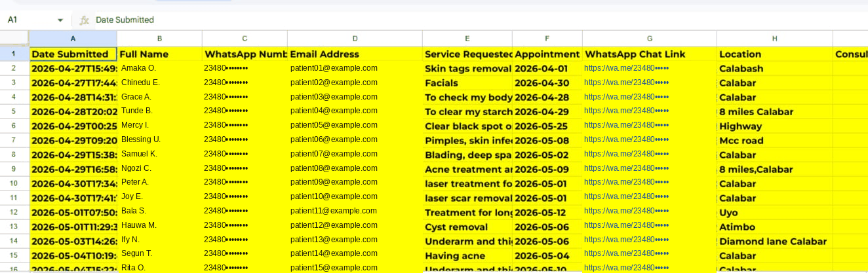The width and height of the screenshot is (868, 273).
Task: Click the WhatsApp Chat Link header cell
Action: tap(650, 54)
